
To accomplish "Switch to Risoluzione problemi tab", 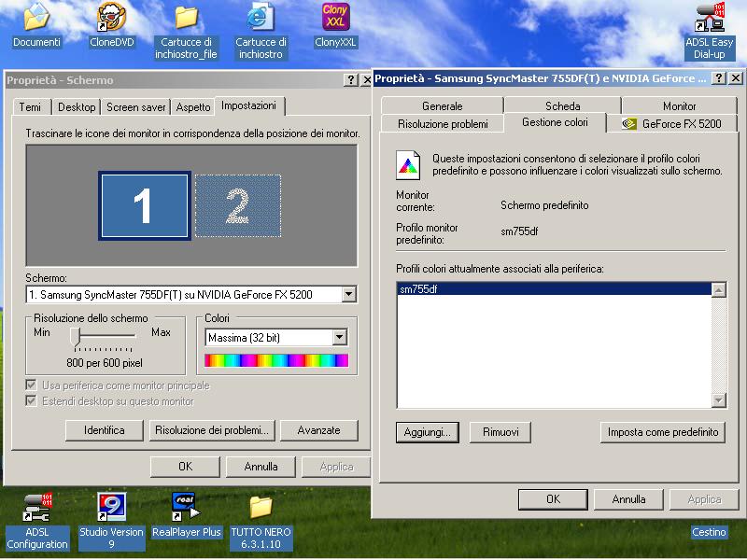I will click(x=443, y=124).
